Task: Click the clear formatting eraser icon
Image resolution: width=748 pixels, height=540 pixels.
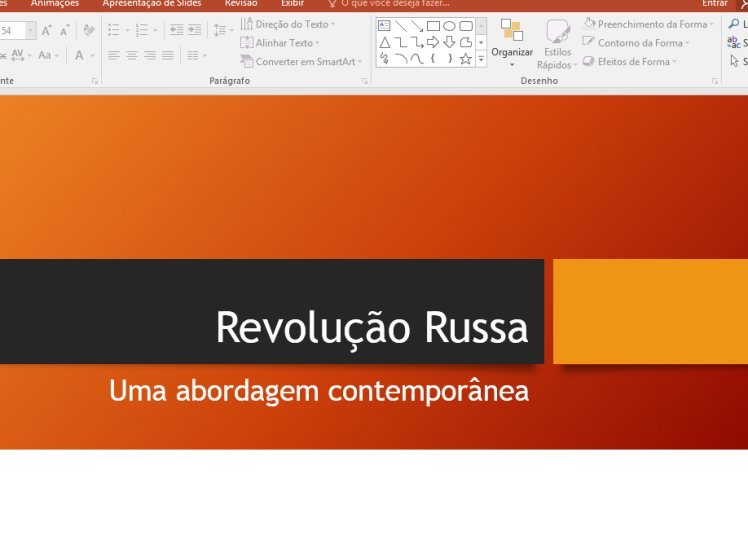Action: 89,30
